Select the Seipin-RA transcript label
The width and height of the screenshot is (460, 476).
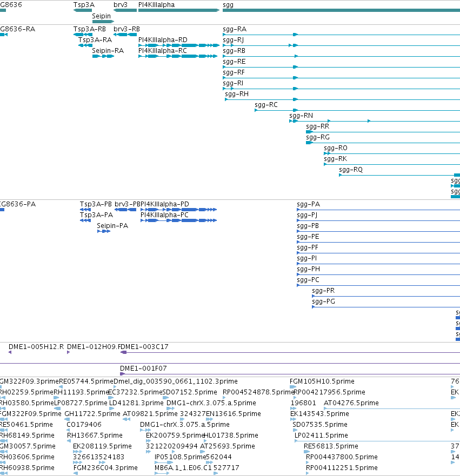click(x=108, y=51)
